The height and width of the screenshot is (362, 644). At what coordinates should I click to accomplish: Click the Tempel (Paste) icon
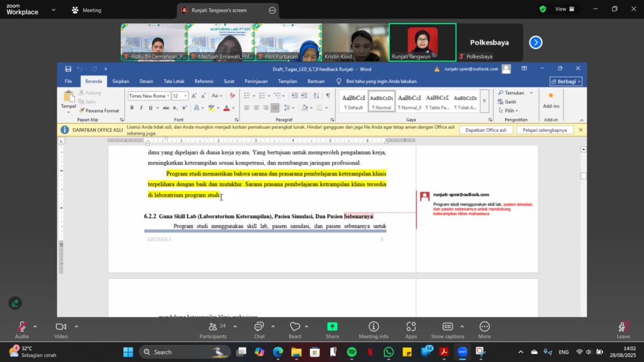69,97
